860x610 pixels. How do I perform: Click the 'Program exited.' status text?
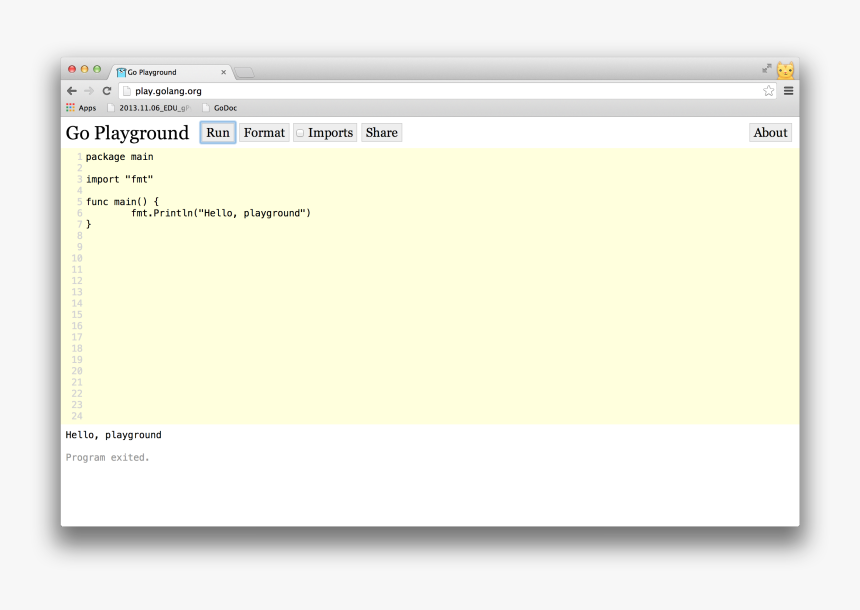pos(108,458)
